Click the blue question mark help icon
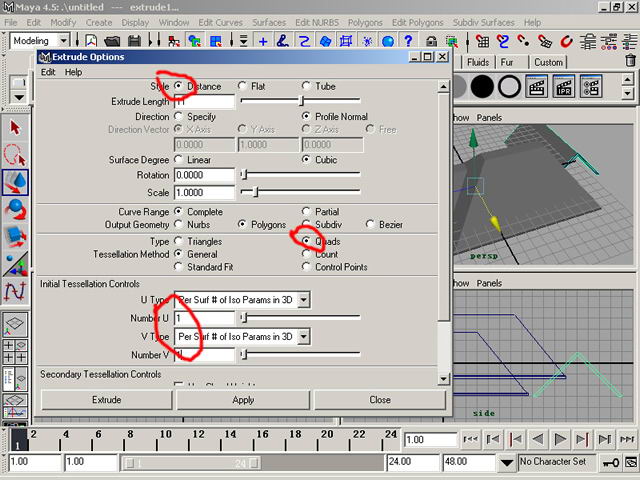The width and height of the screenshot is (640, 480). point(408,41)
